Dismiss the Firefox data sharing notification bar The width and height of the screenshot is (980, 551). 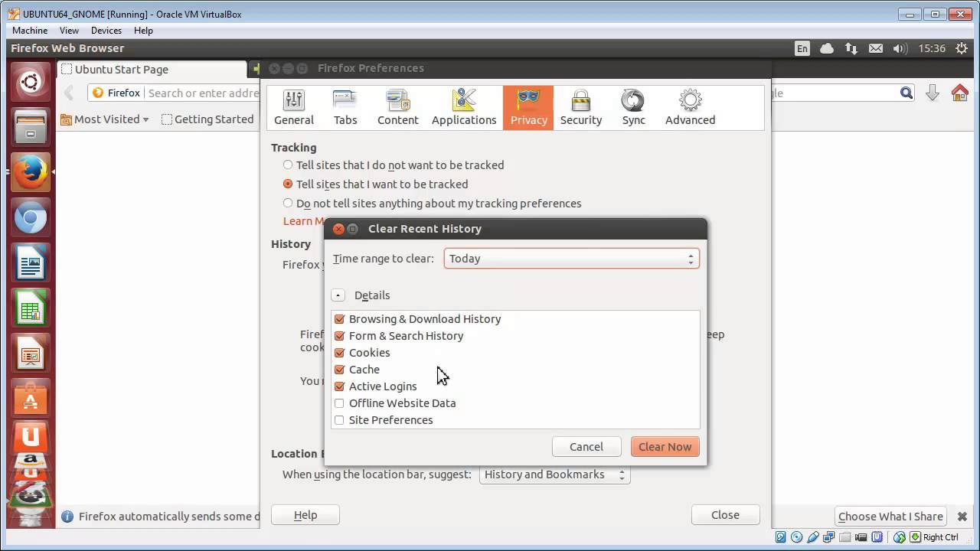tap(962, 517)
